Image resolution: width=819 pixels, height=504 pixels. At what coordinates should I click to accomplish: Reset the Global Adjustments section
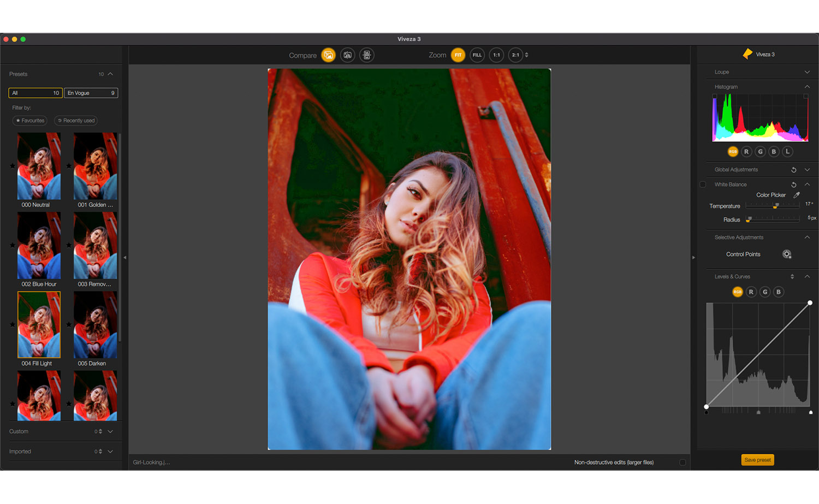click(793, 170)
